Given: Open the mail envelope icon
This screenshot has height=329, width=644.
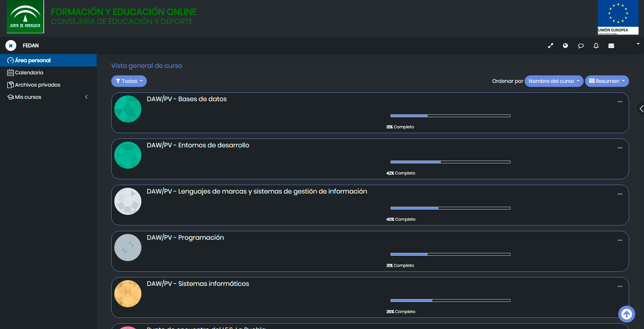Looking at the screenshot, I should coord(611,45).
